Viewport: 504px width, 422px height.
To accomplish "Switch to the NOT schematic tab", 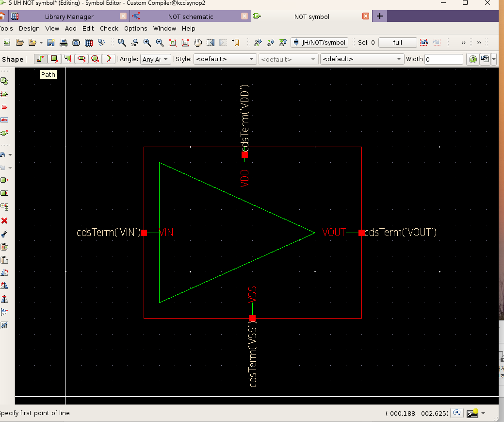I will pyautogui.click(x=191, y=17).
